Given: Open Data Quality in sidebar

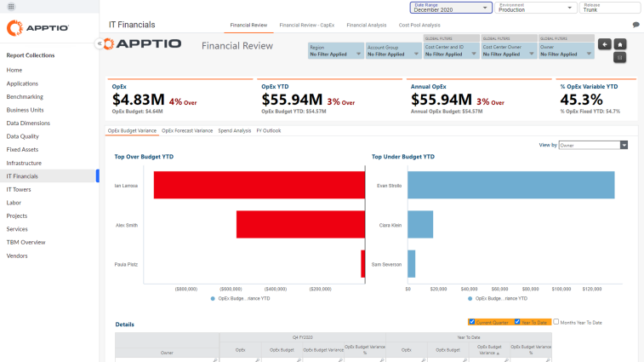Looking at the screenshot, I should [x=23, y=136].
